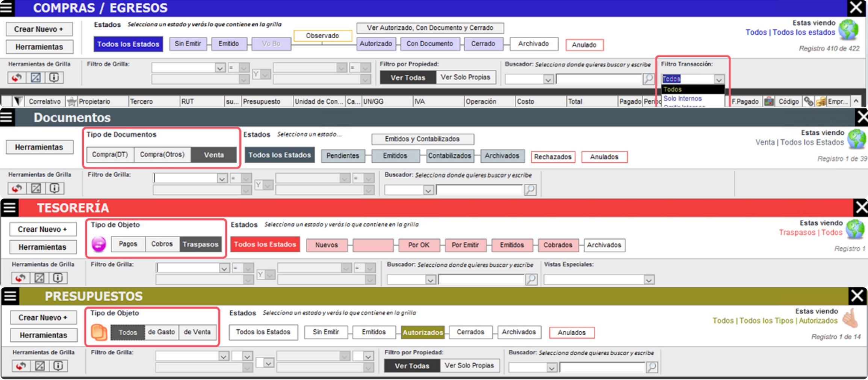Select de Gasto object type in Presupuestos

(161, 332)
